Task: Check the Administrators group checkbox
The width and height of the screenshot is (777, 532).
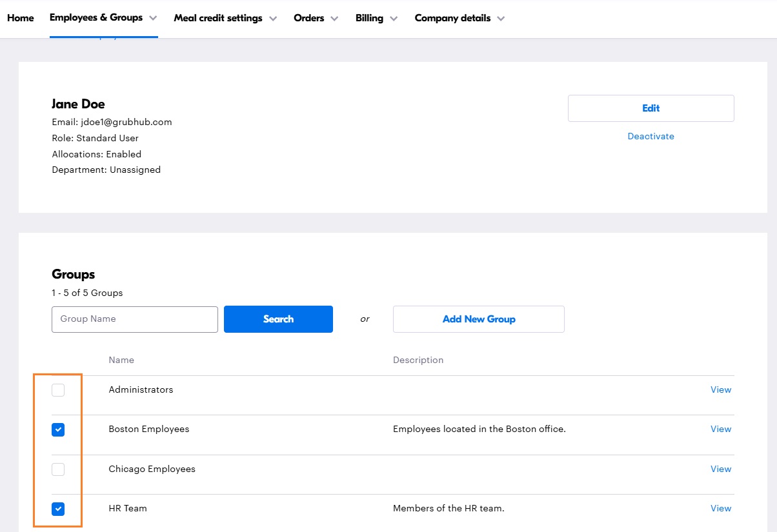Action: click(x=58, y=390)
